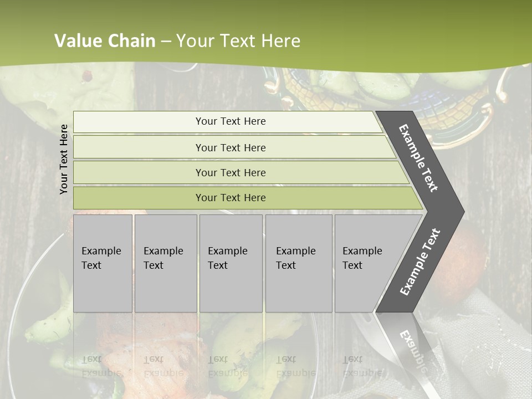Select the darkest green "Your Text Here" bar

(230, 198)
